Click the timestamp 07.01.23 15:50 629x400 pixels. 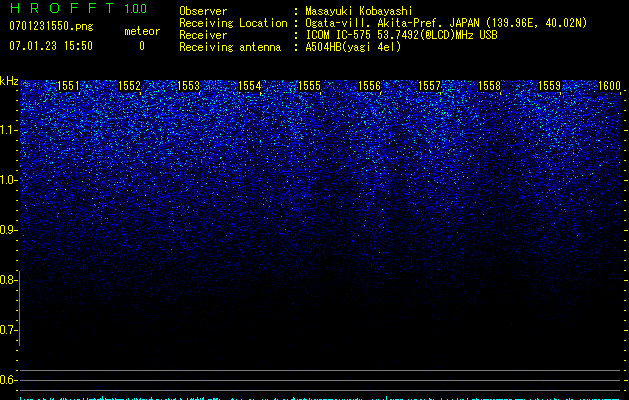tap(51, 46)
